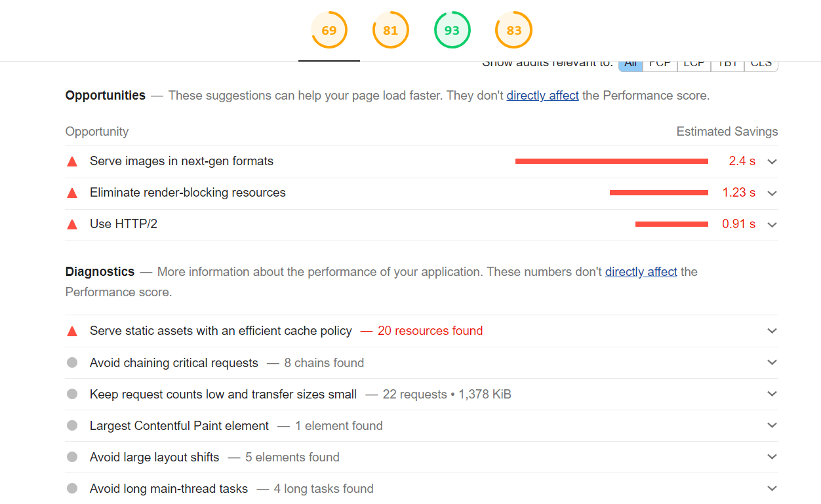Select the All audits filter

pyautogui.click(x=631, y=64)
